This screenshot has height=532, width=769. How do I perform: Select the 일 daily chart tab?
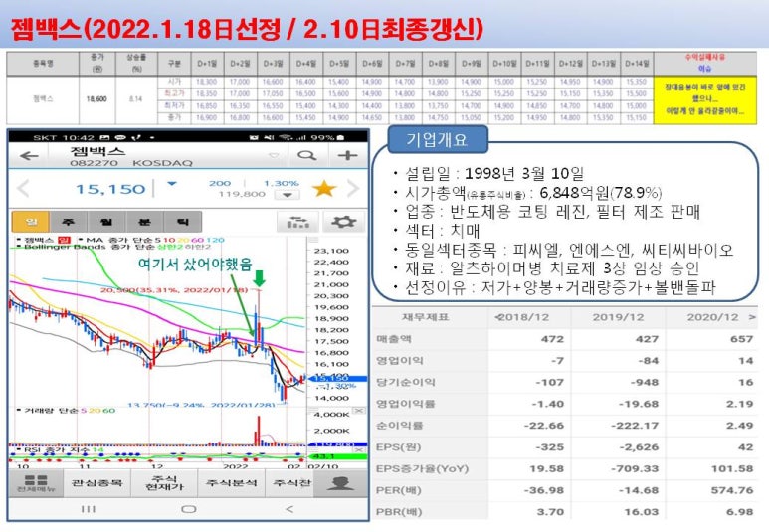click(x=31, y=222)
